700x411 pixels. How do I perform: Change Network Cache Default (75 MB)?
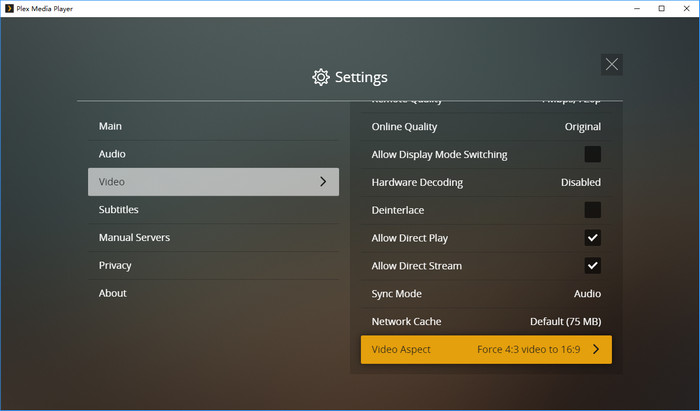(x=565, y=321)
